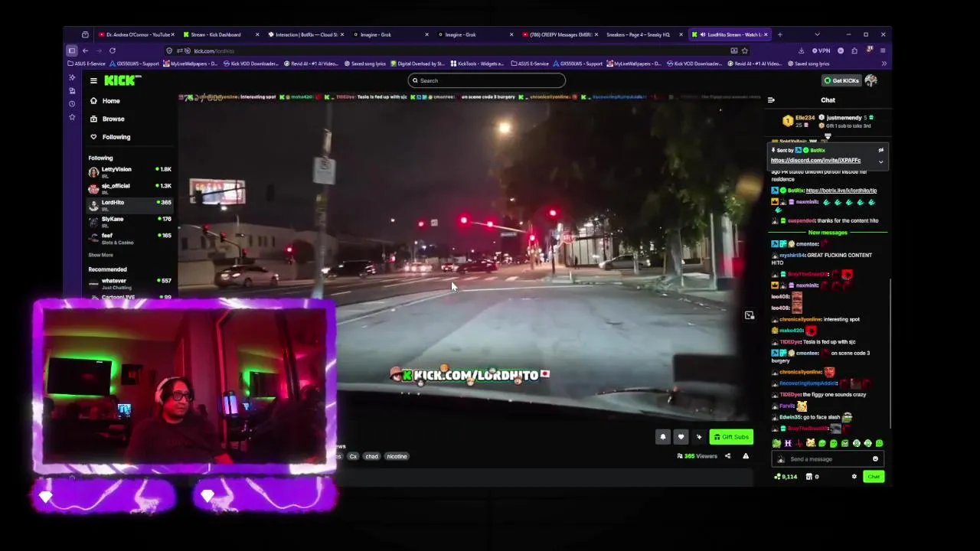Open botrix.live leaderboard link in chat
Viewport: 980px width, 551px height.
(x=841, y=191)
